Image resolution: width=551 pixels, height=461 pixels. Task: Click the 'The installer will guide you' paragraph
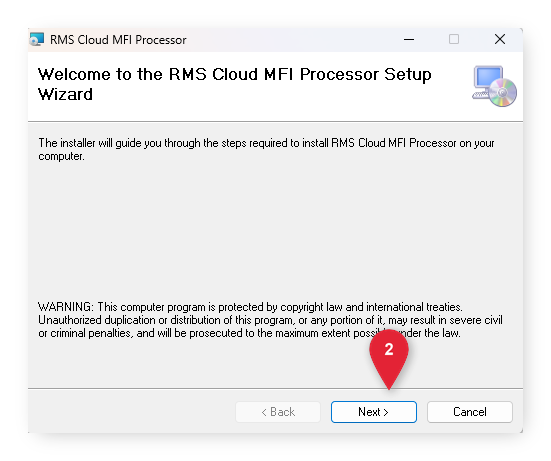tap(266, 149)
